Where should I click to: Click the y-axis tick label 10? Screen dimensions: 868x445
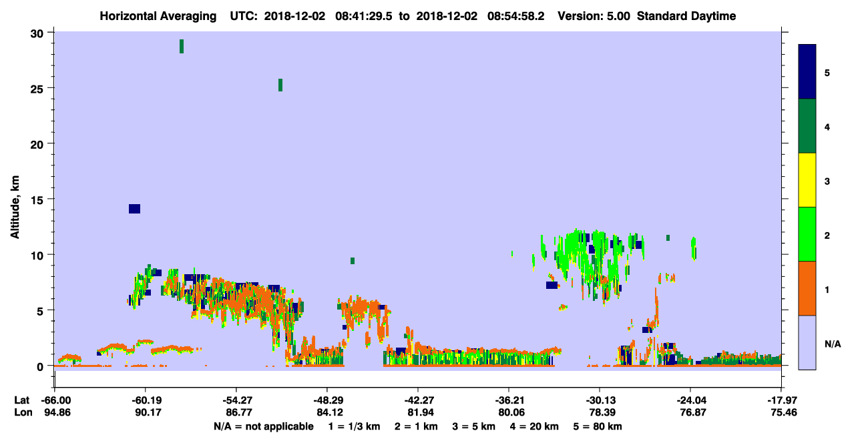(x=39, y=255)
